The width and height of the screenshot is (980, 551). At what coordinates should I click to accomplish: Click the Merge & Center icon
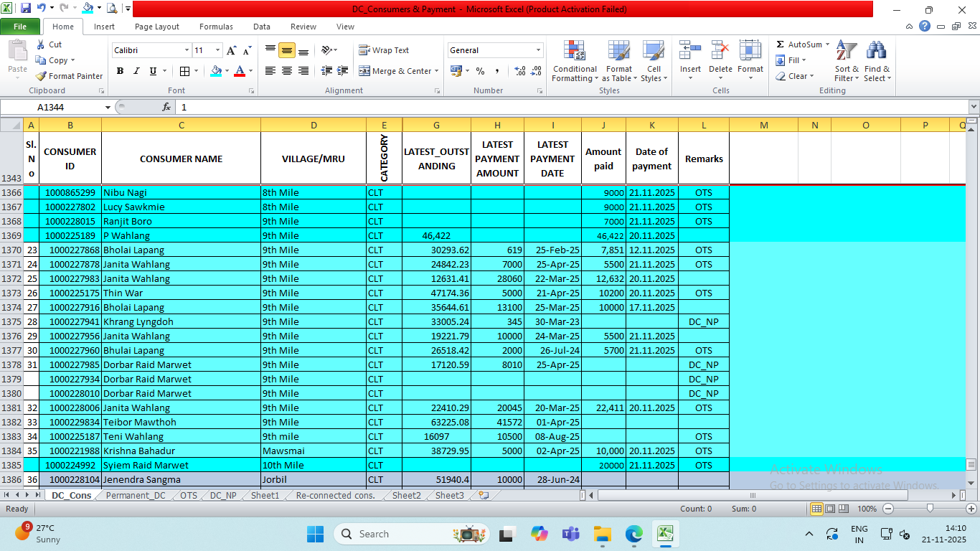[x=364, y=71]
